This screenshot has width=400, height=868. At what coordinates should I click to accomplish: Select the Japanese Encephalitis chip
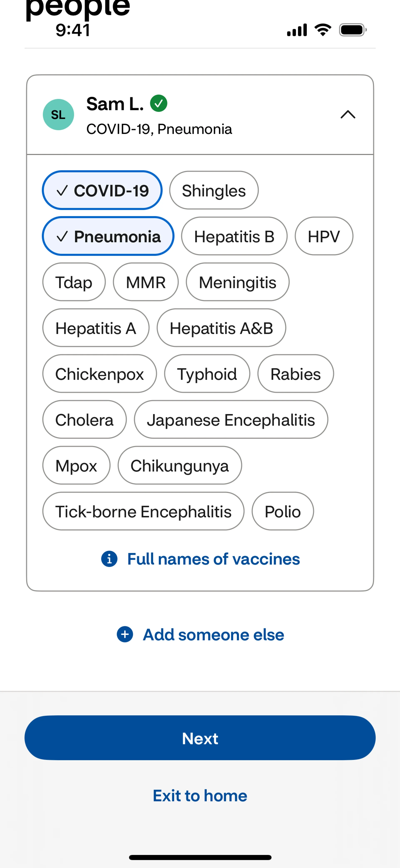pyautogui.click(x=231, y=420)
